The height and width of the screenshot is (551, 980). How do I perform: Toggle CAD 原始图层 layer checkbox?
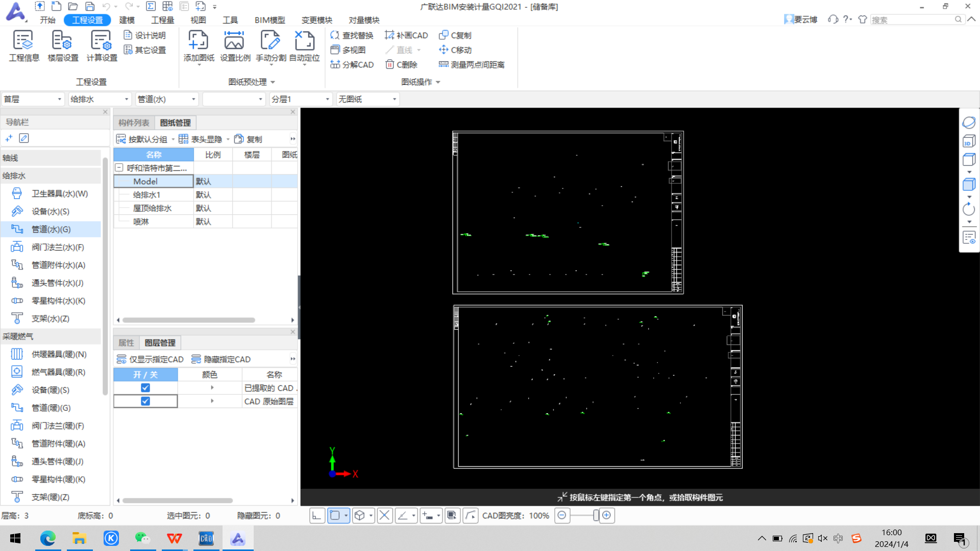point(145,402)
